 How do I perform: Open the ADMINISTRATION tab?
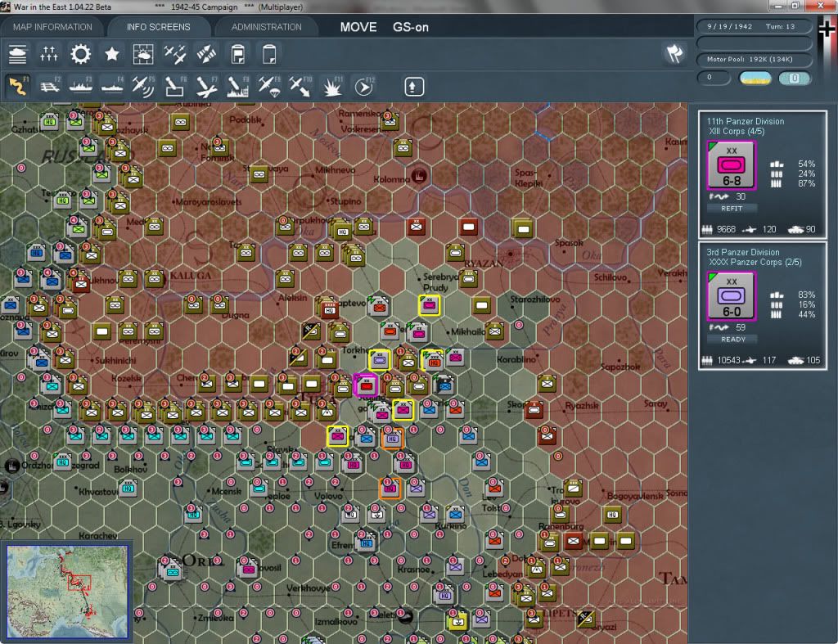pos(266,27)
